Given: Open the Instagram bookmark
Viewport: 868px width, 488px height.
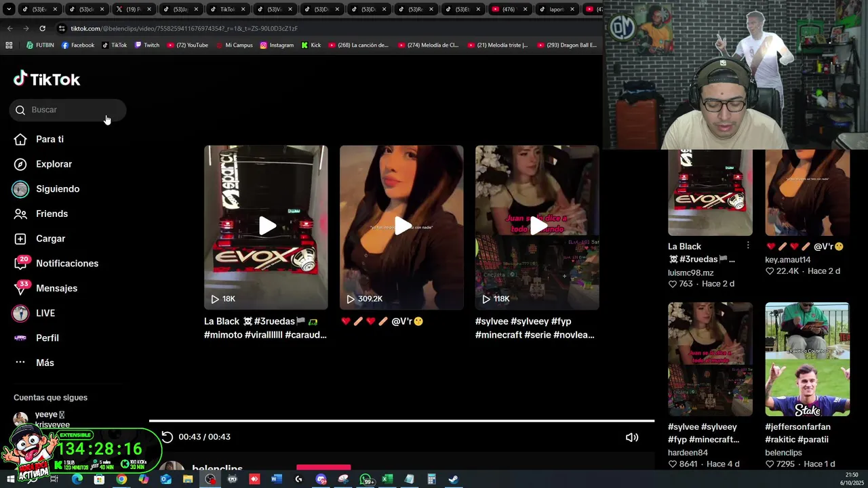Looking at the screenshot, I should pos(277,45).
